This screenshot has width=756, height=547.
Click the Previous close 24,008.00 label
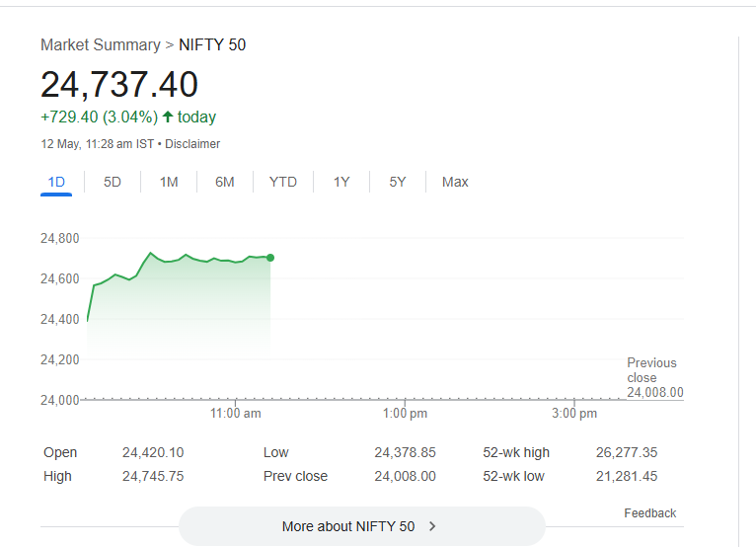[x=654, y=378]
